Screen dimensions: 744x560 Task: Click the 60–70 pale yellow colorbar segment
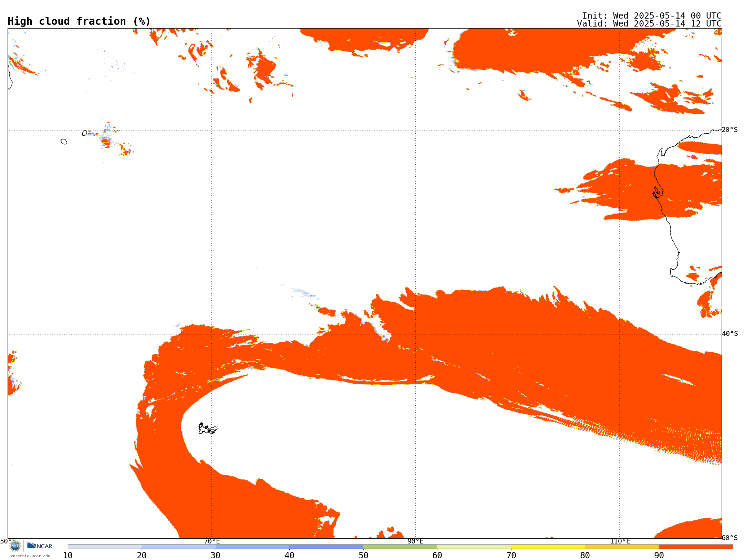click(x=474, y=547)
